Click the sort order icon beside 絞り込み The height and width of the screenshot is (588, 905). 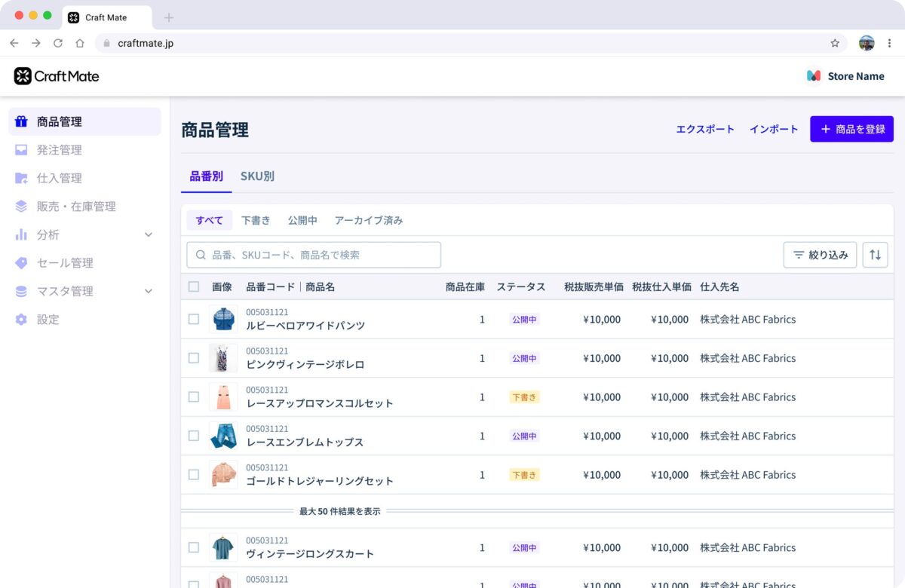(x=875, y=255)
